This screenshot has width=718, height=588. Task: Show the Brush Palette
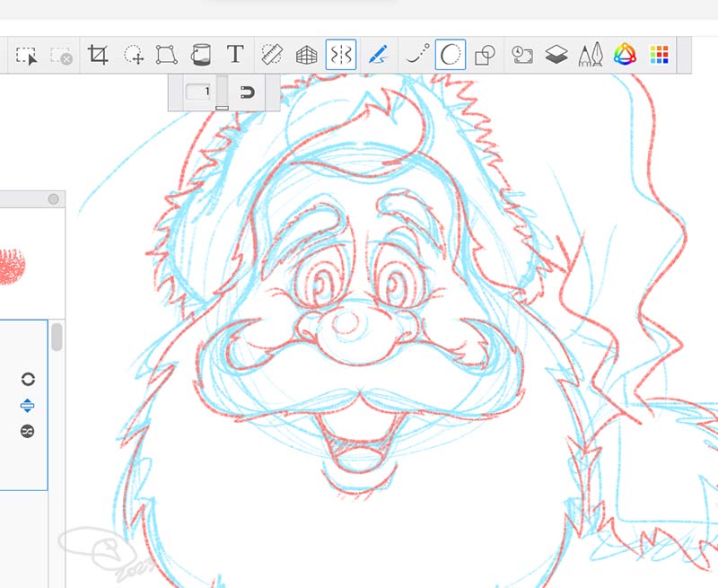point(590,56)
